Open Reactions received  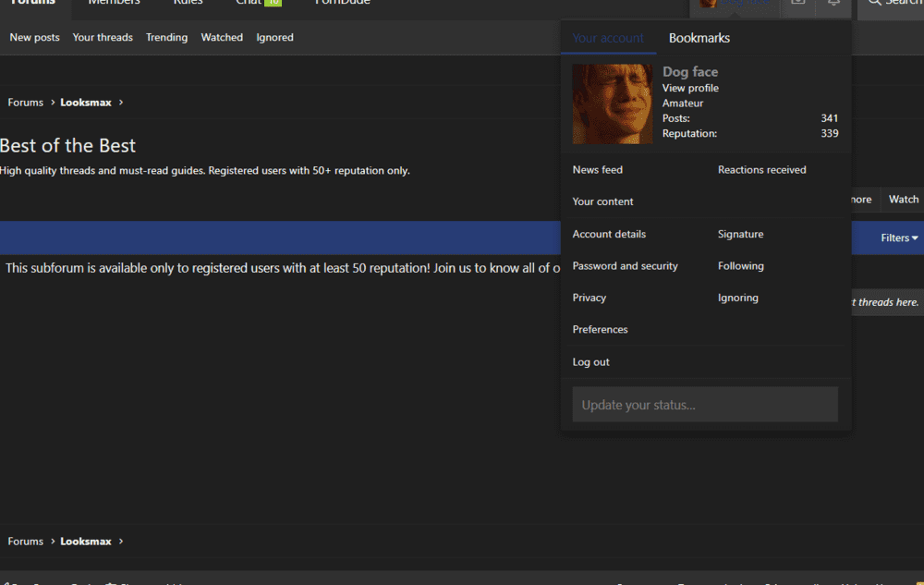pos(761,170)
